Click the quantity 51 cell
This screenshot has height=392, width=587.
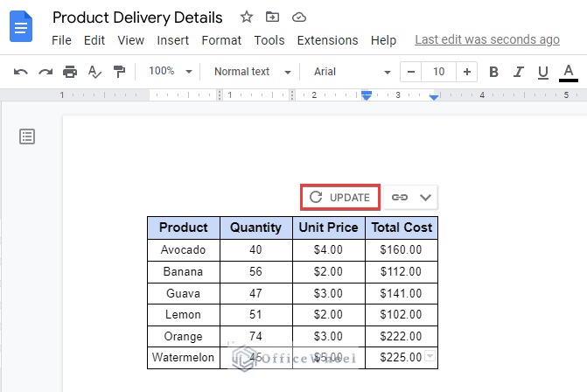point(256,314)
